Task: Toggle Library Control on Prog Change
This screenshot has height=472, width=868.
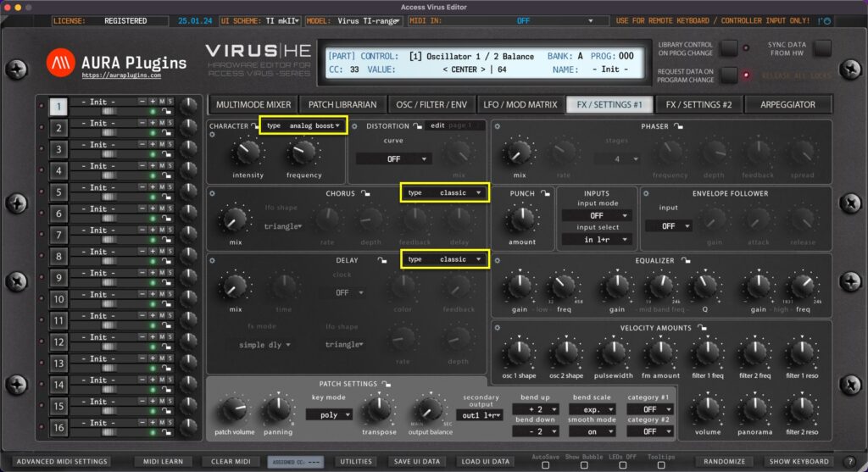Action: tap(729, 48)
